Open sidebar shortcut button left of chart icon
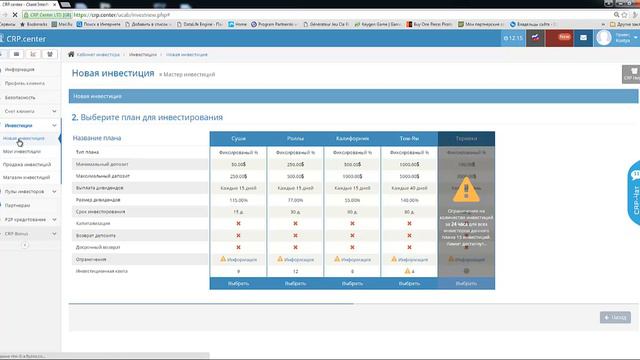The width and height of the screenshot is (640, 360). click(16, 54)
